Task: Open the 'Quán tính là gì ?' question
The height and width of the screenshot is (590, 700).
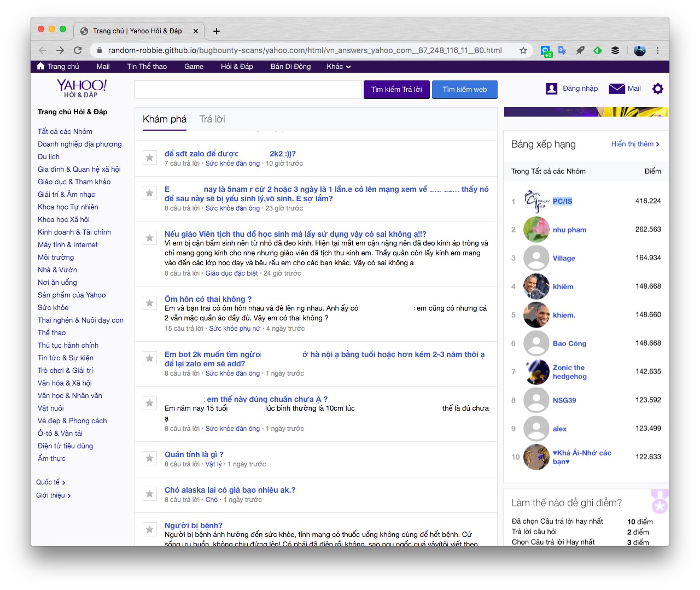Action: pos(194,454)
